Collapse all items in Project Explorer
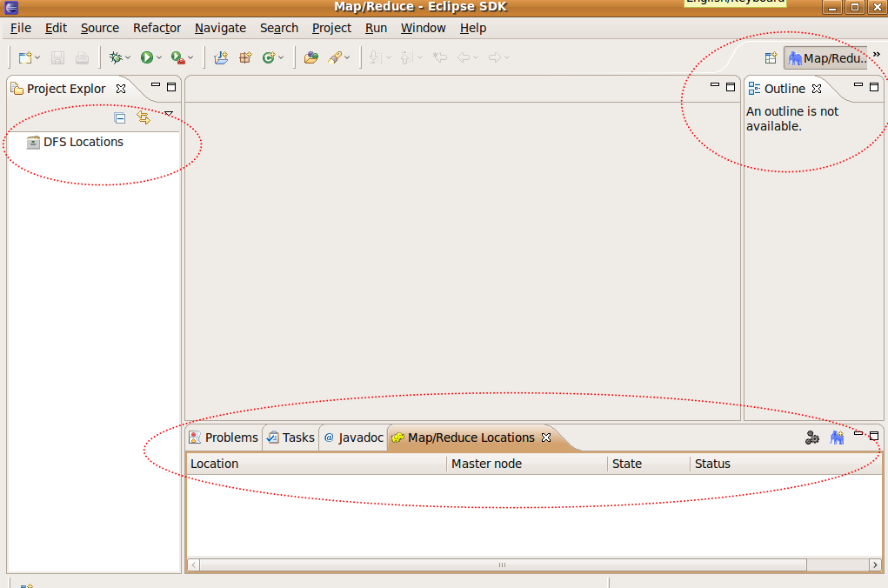Viewport: 888px width, 588px height. [x=119, y=117]
